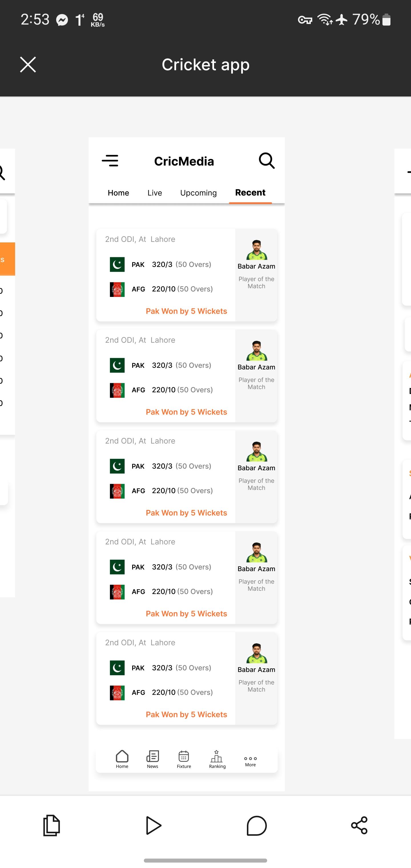Tap Pakistan flag in third match card

click(117, 466)
